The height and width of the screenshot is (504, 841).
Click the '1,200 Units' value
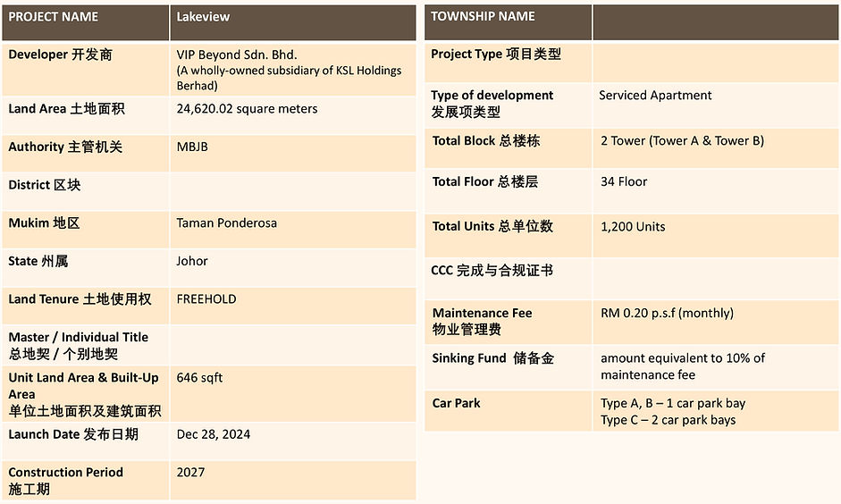pos(633,227)
